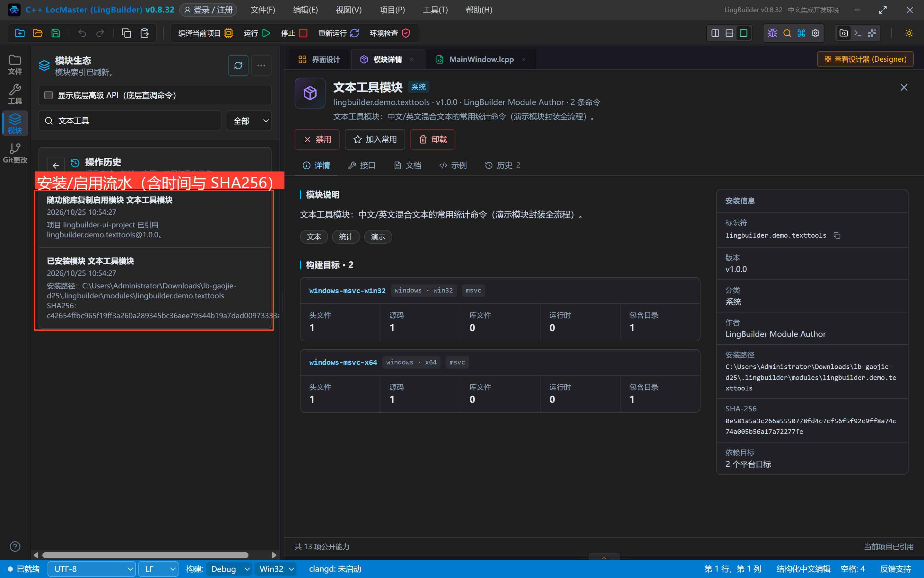
Task: Switch to split horizontal layout
Action: [x=729, y=33]
